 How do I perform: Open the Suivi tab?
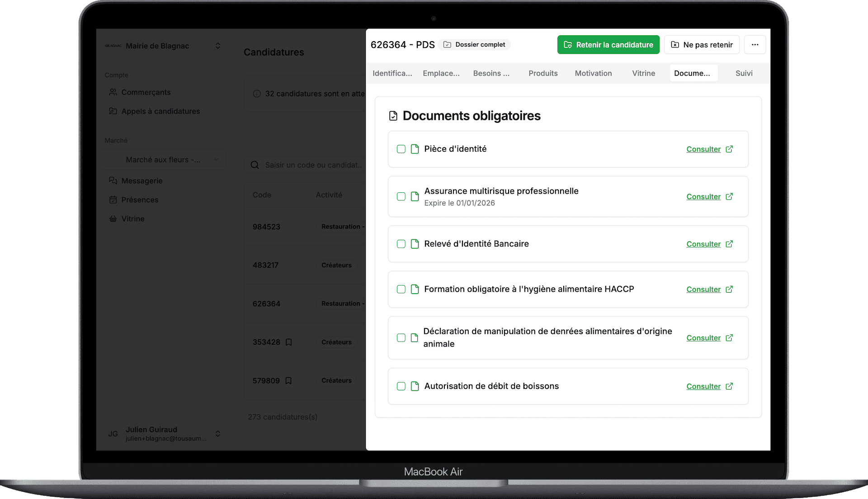tap(744, 73)
